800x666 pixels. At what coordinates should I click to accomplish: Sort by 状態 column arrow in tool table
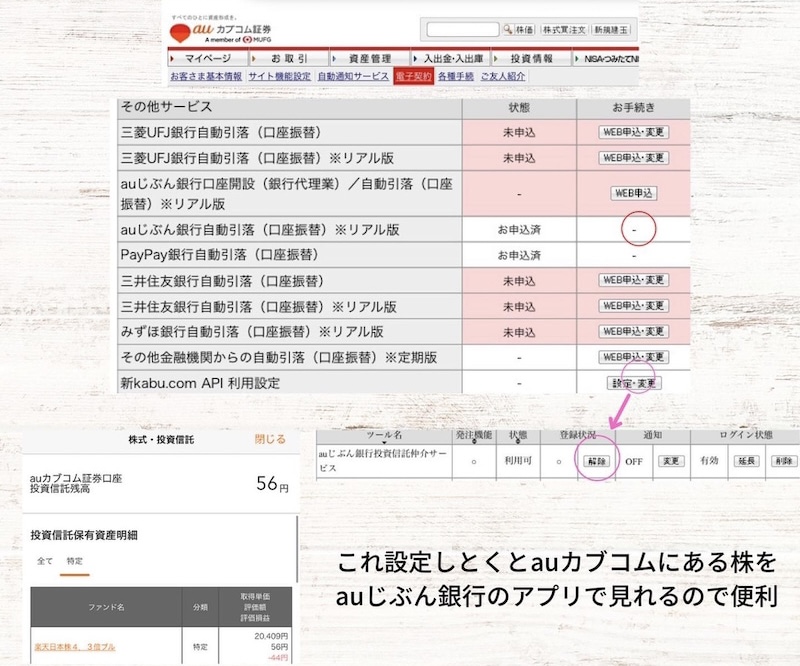(518, 442)
